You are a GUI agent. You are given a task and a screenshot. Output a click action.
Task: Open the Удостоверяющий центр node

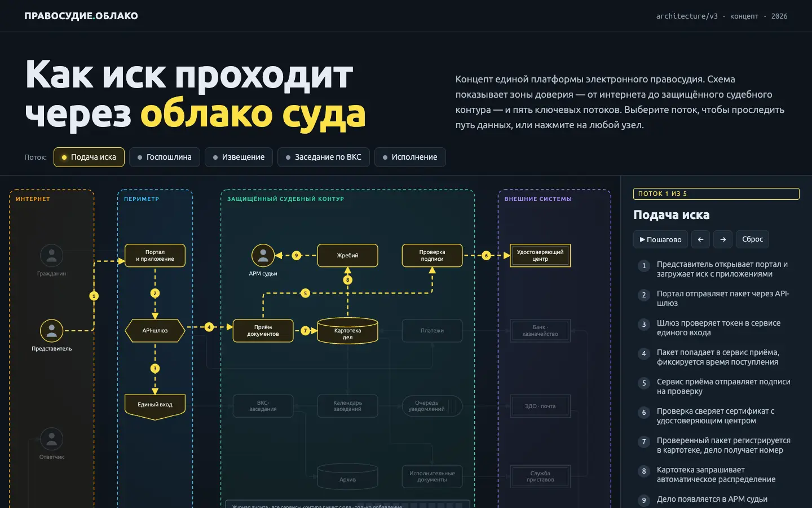[x=540, y=256]
